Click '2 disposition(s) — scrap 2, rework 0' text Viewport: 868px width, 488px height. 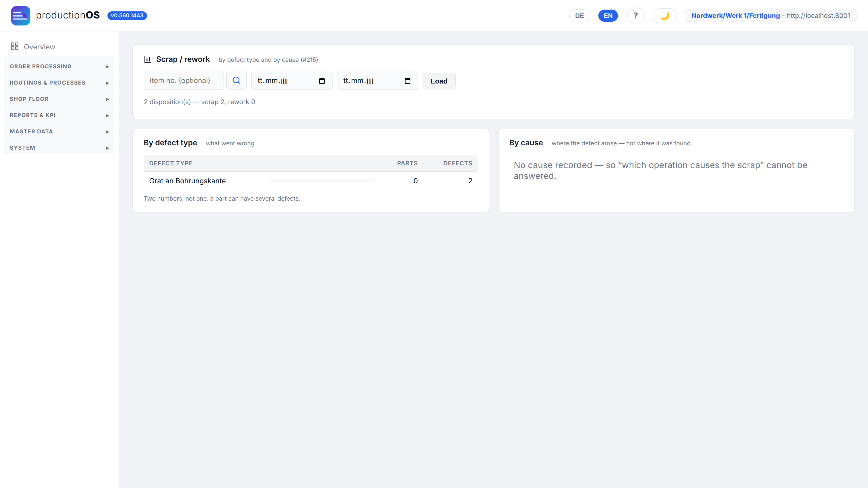(199, 102)
